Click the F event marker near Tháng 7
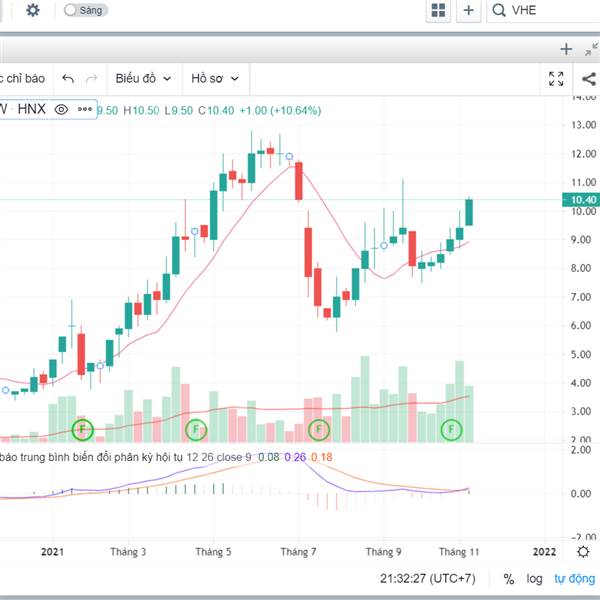This screenshot has width=600, height=600. (319, 429)
